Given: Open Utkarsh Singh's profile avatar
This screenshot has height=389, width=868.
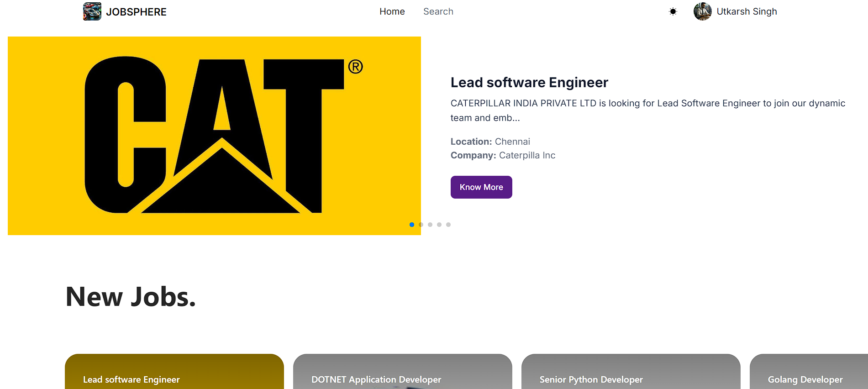Looking at the screenshot, I should [x=702, y=11].
